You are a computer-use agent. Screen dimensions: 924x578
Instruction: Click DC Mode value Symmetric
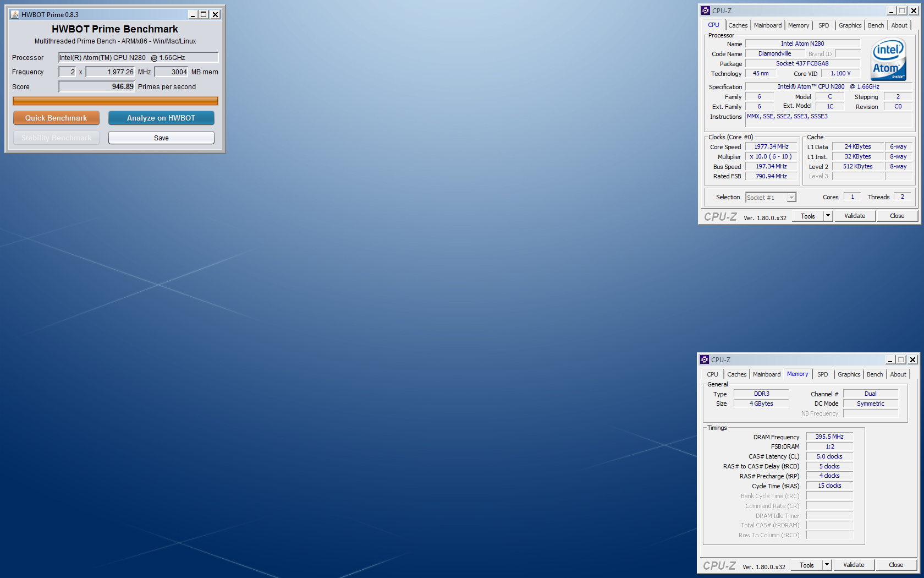click(871, 403)
